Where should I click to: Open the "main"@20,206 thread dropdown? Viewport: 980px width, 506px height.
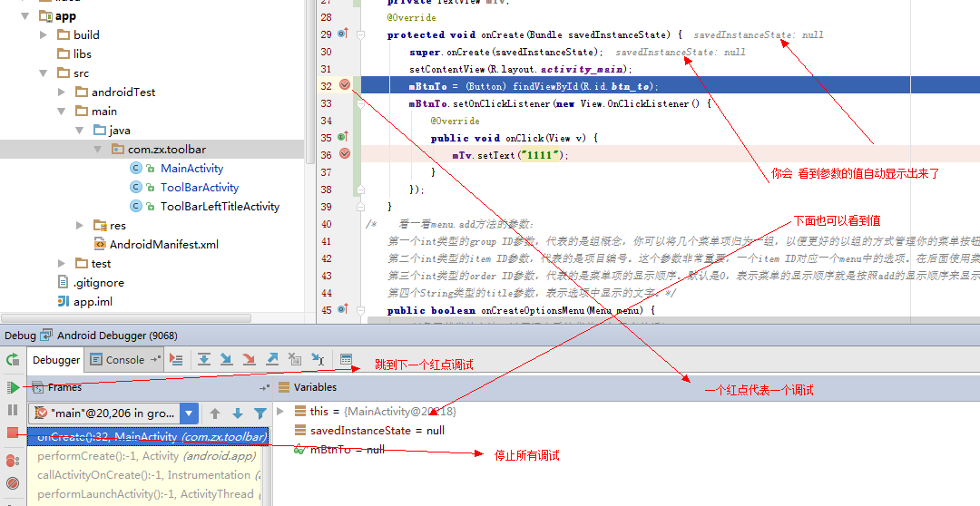[189, 413]
